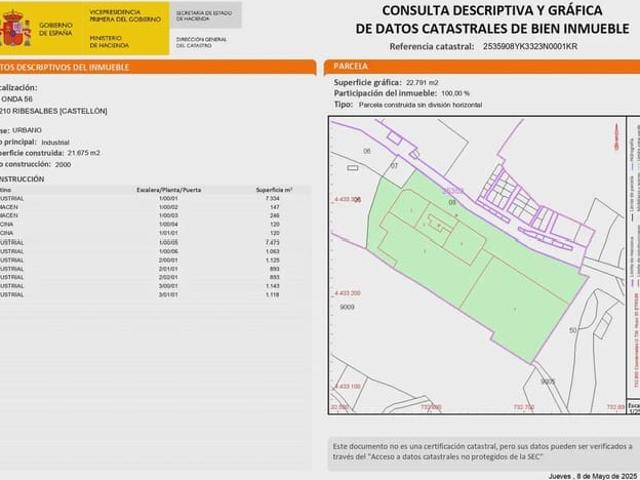640x480 pixels.
Task: Click the 'Escalera/Planta/Puerta' column header
Action: click(169, 190)
